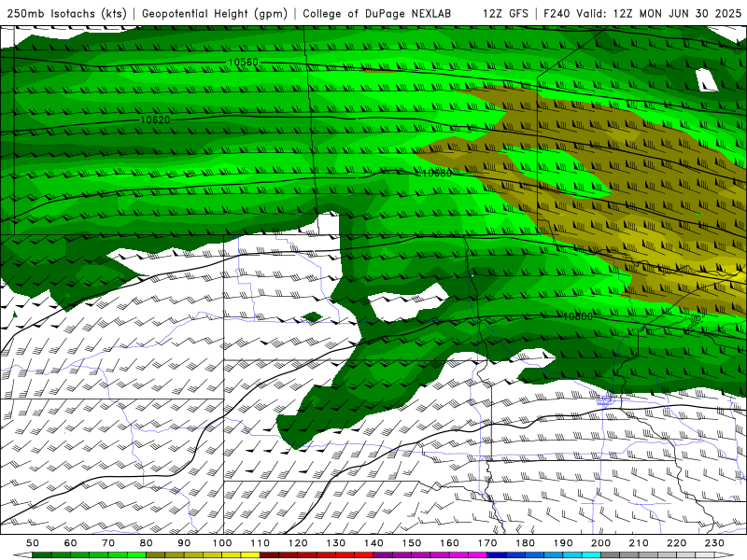Click the 10800 height contour label
747x560 pixels.
[578, 316]
